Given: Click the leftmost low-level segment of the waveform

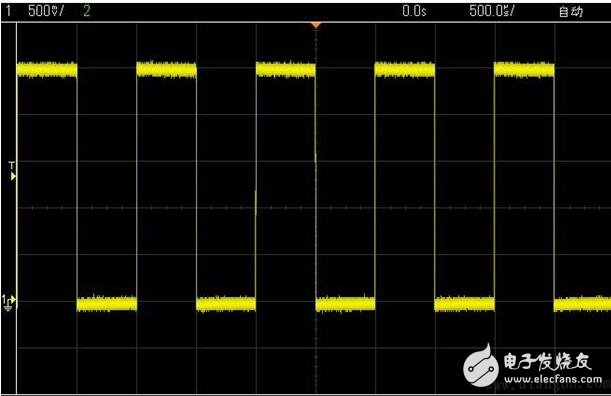Looking at the screenshot, I should click(107, 303).
